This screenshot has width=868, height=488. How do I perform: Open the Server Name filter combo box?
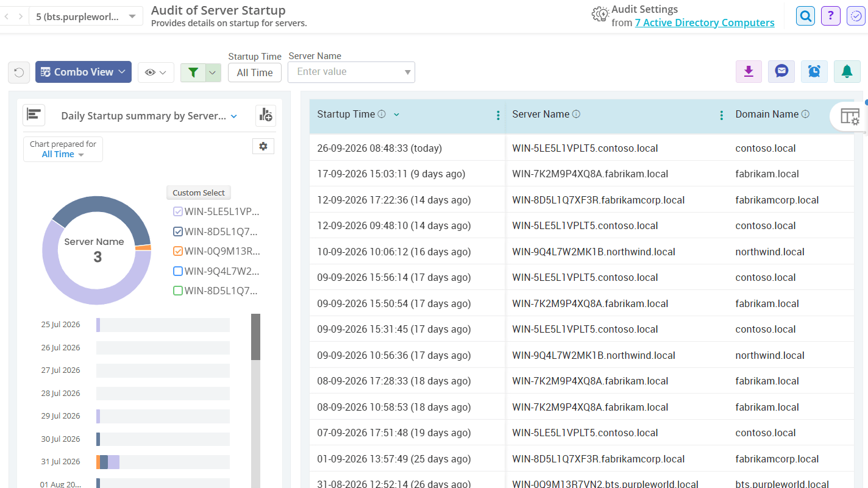tap(351, 72)
